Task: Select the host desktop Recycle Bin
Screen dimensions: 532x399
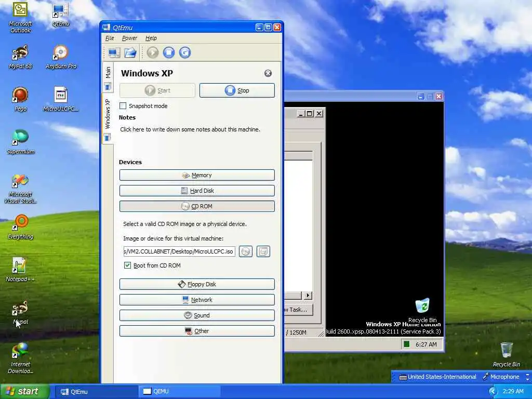Action: pyautogui.click(x=506, y=355)
